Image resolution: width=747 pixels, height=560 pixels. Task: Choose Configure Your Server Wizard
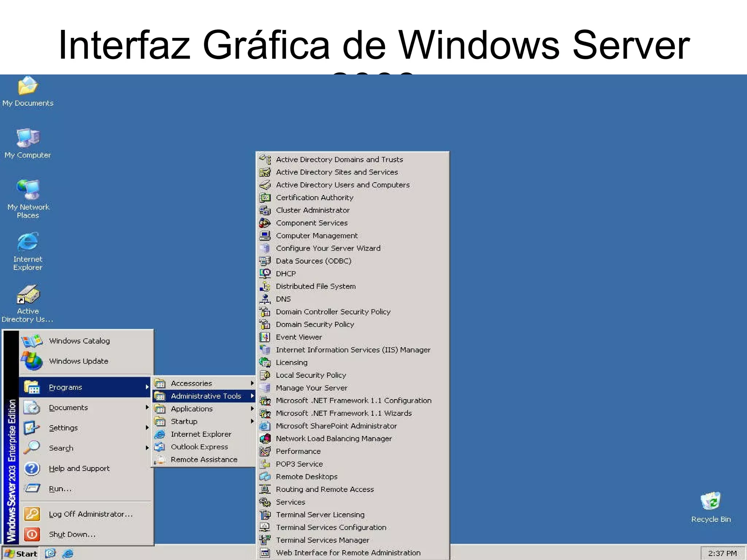point(352,248)
